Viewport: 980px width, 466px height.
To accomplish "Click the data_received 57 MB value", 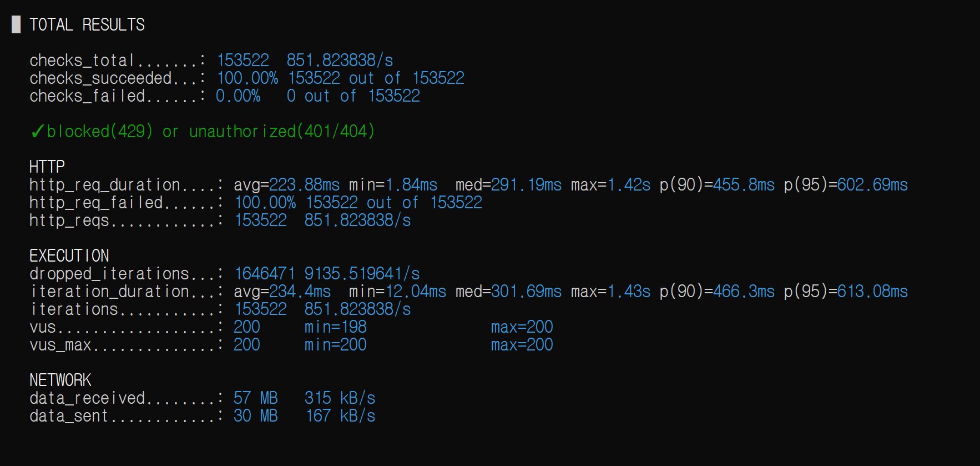I will (256, 398).
